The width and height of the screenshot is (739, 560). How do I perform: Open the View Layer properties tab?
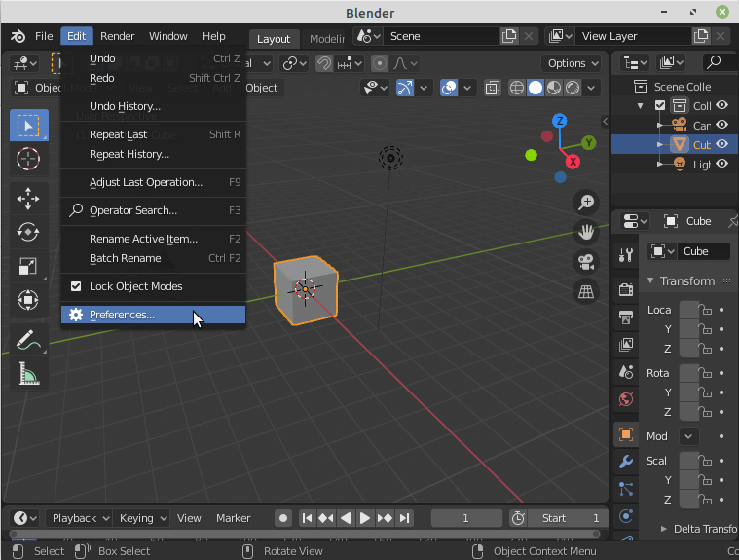point(626,345)
